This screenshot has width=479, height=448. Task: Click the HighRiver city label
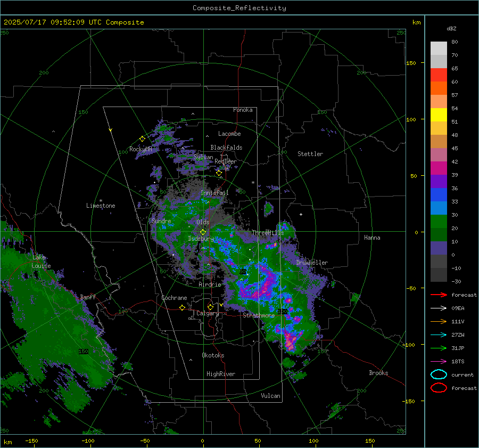pos(221,374)
